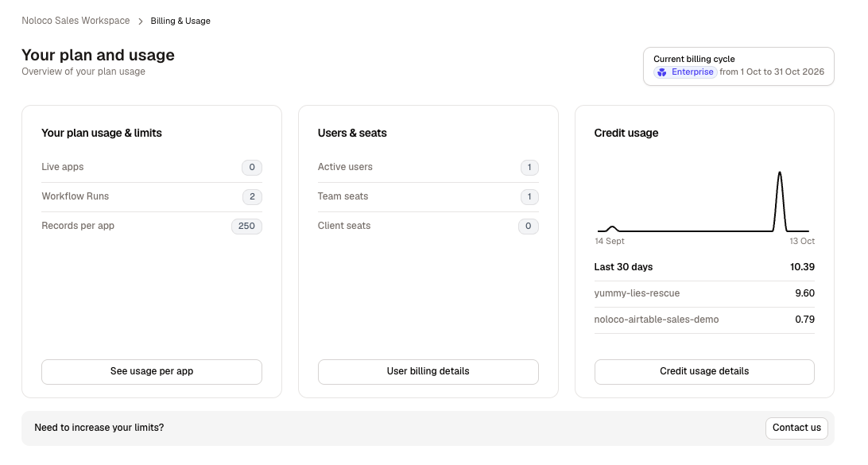868x465 pixels.
Task: Select the Client seats label
Action: (x=343, y=225)
